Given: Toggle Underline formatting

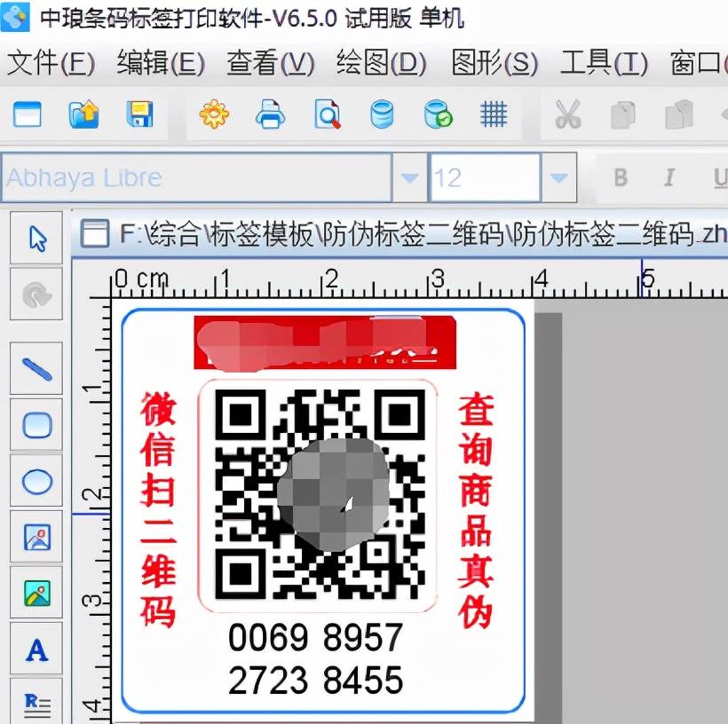Looking at the screenshot, I should pos(721,177).
